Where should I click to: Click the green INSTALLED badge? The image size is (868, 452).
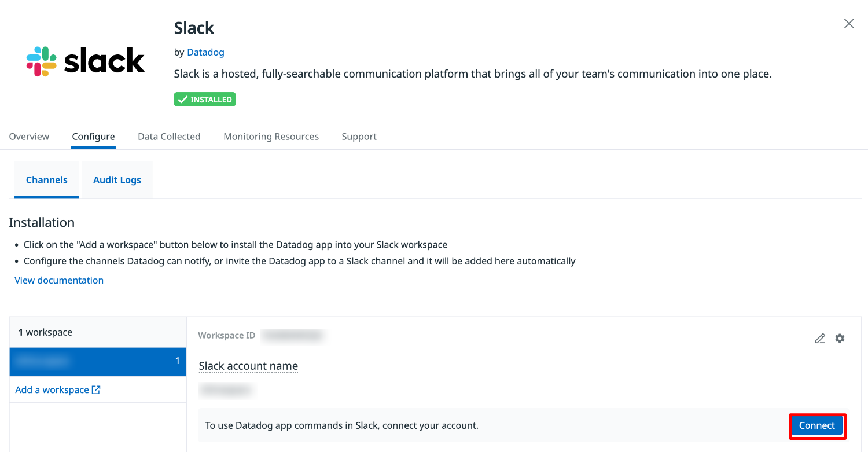205,100
